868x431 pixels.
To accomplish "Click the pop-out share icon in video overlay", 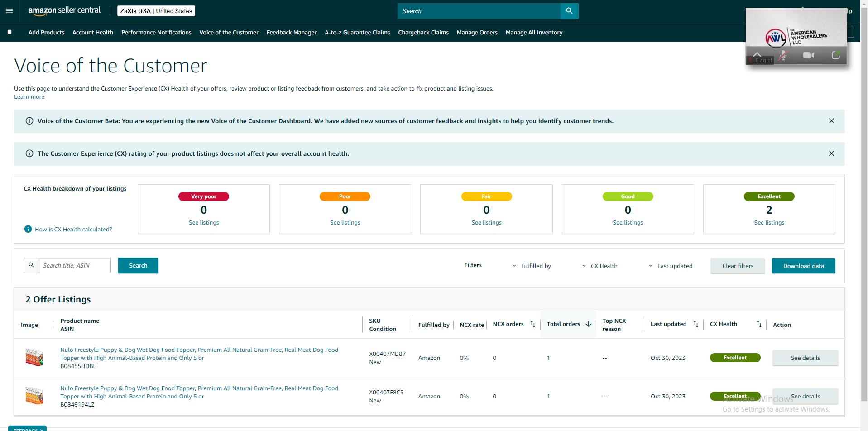I will (x=836, y=55).
